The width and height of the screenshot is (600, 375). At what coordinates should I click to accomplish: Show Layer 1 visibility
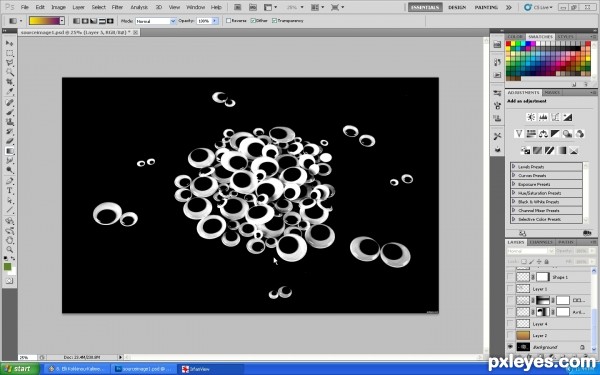pos(510,289)
